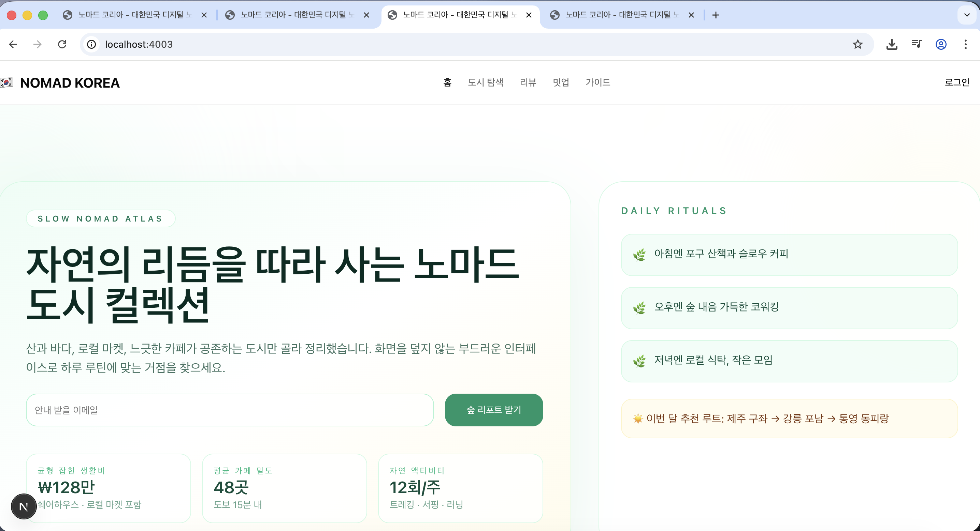
Task: Close the third active browser tab
Action: (529, 15)
